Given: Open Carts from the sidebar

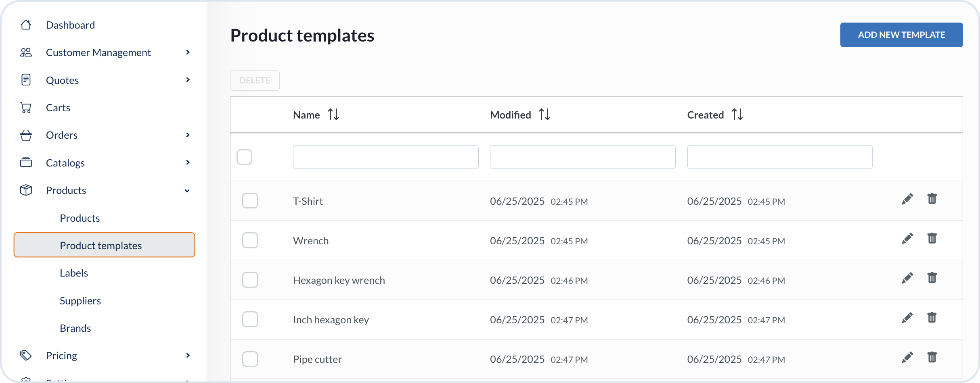Looking at the screenshot, I should (58, 108).
